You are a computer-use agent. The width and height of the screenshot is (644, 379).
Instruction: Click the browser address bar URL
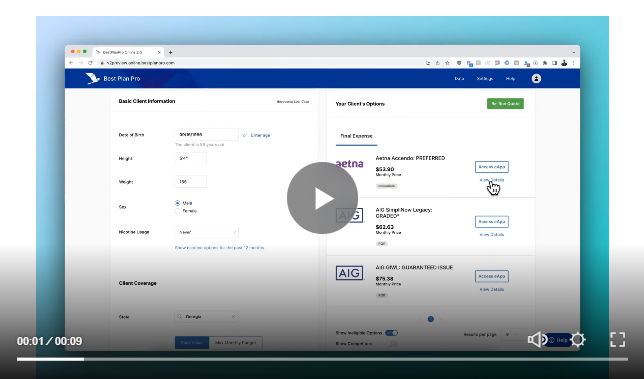pos(141,63)
